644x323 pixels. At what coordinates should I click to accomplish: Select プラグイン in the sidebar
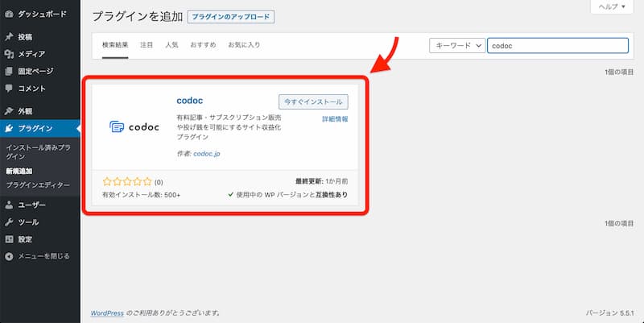39,128
